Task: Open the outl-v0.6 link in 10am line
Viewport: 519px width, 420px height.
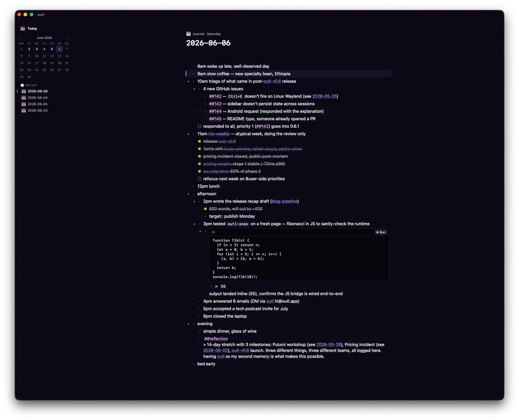Action: click(x=272, y=81)
